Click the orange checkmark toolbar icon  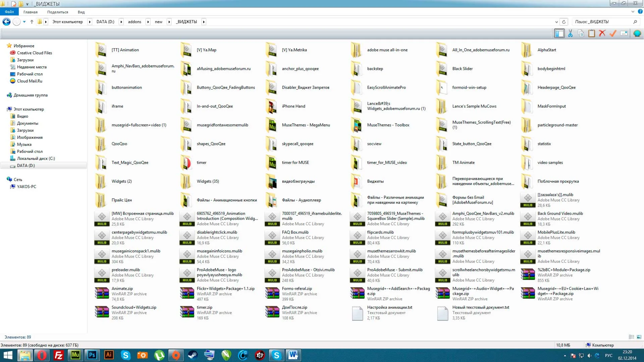pos(613,33)
